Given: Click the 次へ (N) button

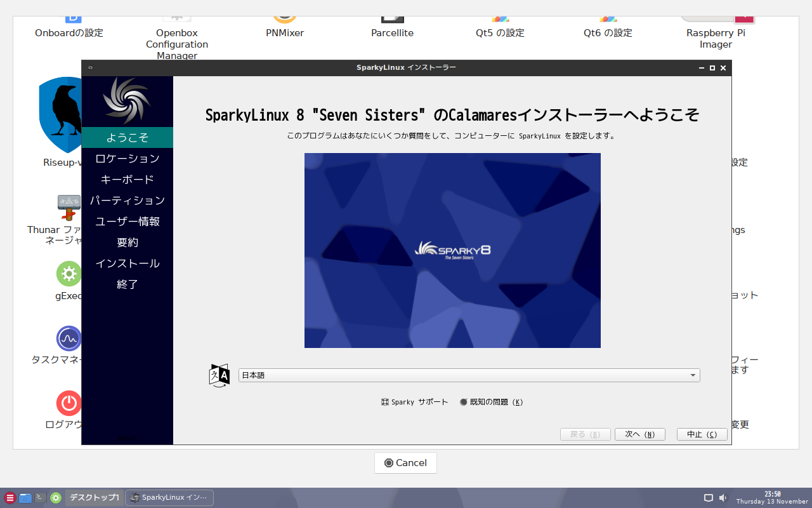Looking at the screenshot, I should (x=639, y=434).
